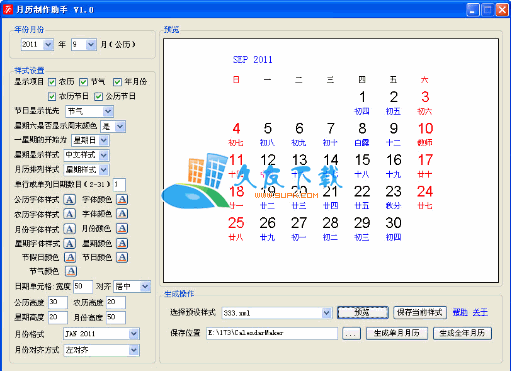Image resolution: width=511 pixels, height=371 pixels.
Task: Open 星期字体样式 font picker icon
Action: [69, 243]
